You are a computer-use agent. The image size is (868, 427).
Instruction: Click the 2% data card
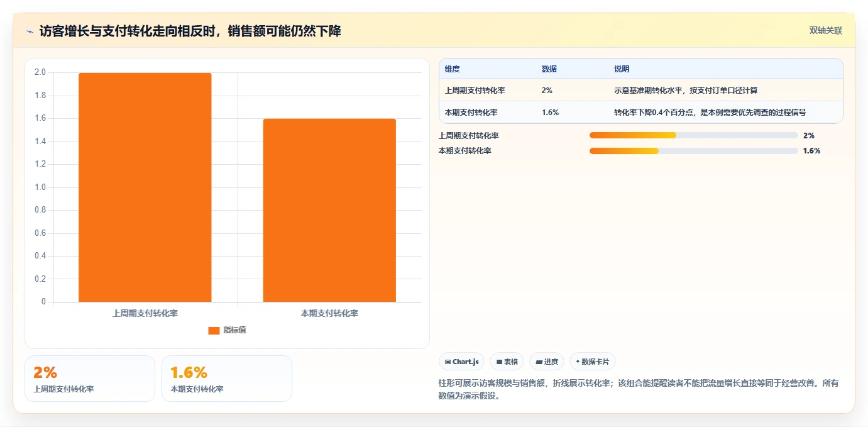pyautogui.click(x=90, y=379)
